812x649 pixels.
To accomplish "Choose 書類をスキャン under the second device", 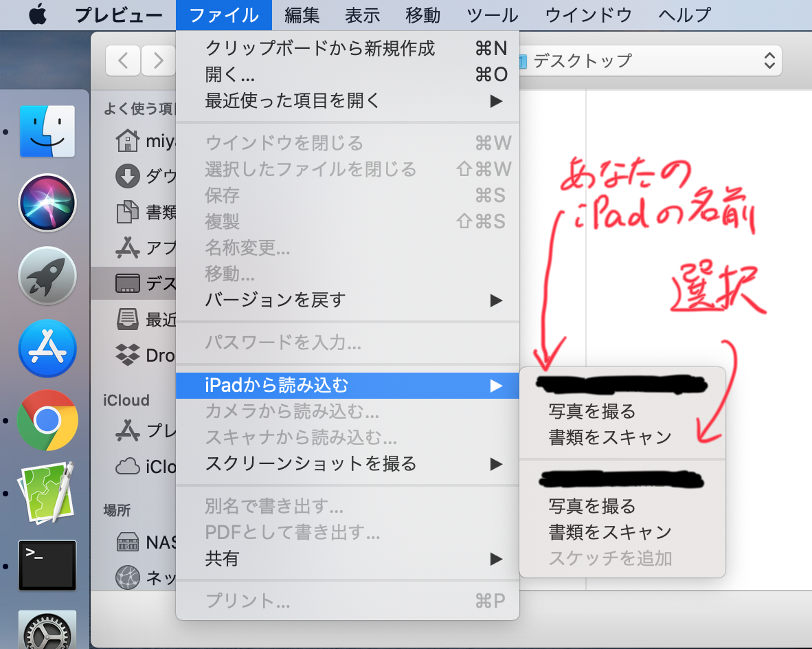I will [622, 532].
